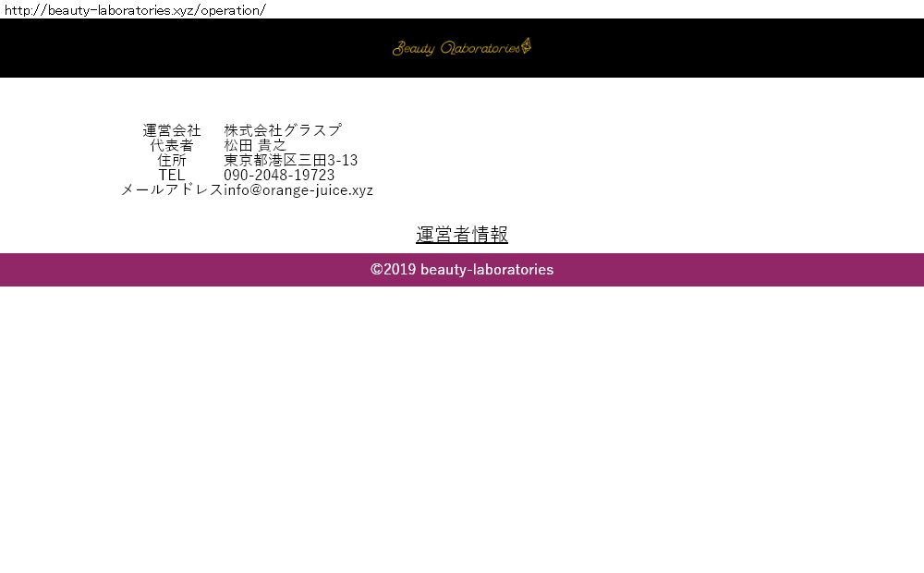
Task: Select the メールアドレス row label
Action: (172, 190)
